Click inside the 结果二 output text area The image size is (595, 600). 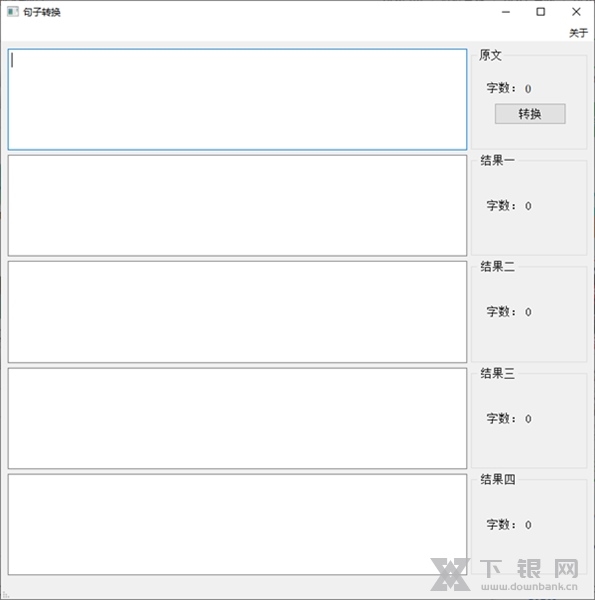coord(237,312)
